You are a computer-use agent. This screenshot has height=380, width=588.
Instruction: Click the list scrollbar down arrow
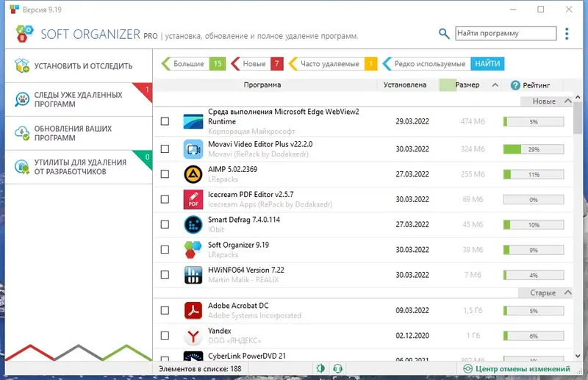click(578, 356)
